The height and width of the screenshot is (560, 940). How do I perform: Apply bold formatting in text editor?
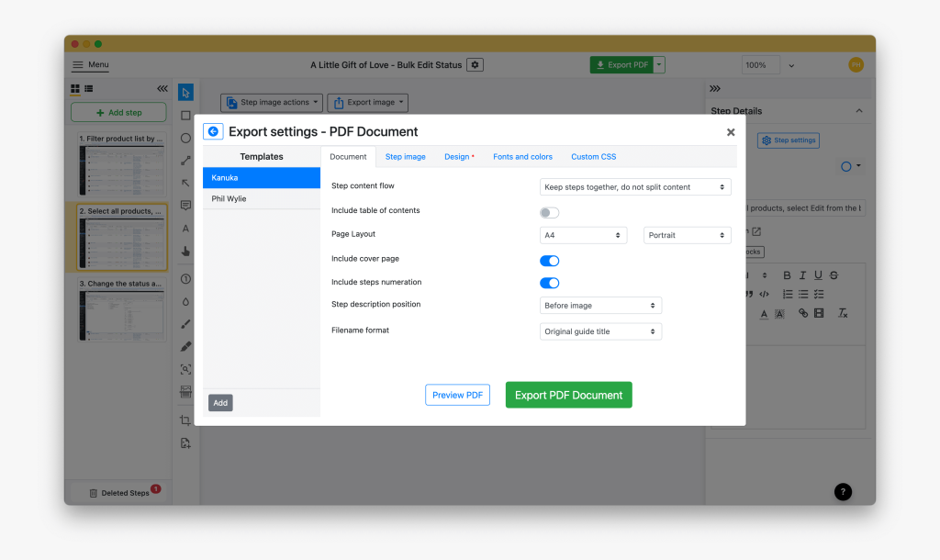click(787, 275)
